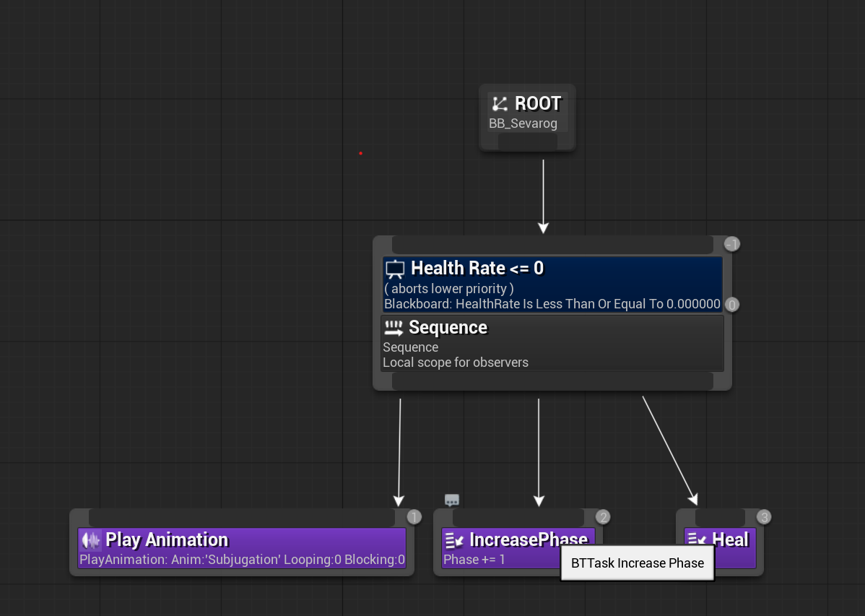
Task: Click the Health Rate decorator icon
Action: (x=395, y=269)
